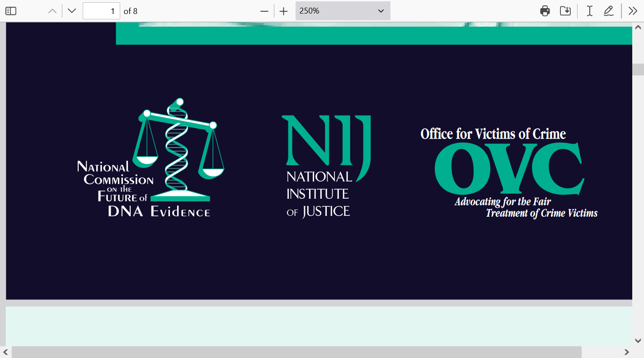Click horizontal scrollbar left arrow
644x358 pixels.
(x=5, y=352)
